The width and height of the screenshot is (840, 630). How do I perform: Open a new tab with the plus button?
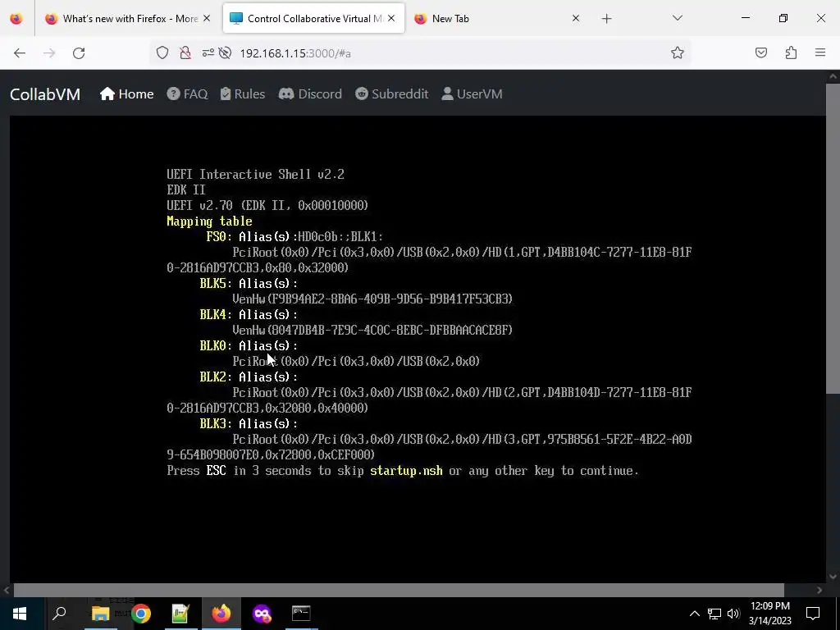[606, 19]
